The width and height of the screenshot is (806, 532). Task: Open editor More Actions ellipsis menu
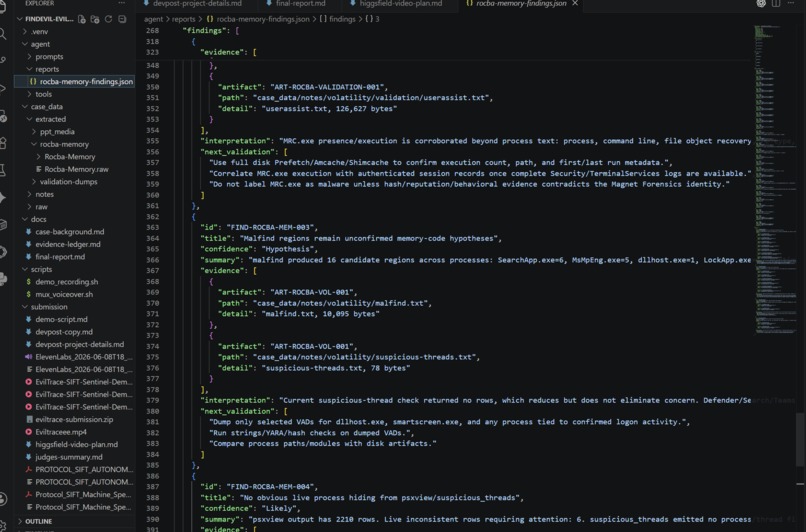tap(791, 3)
